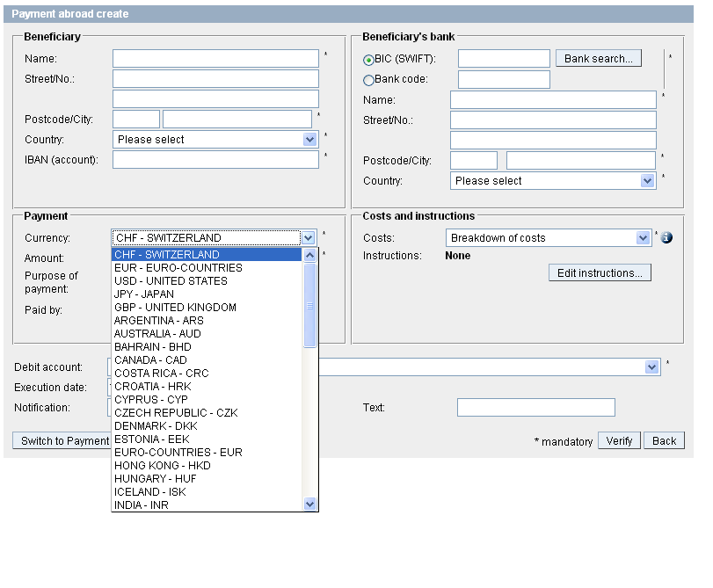Viewport: 713px width, 588px height.
Task: Open the Beneficiary's bank Country dropdown
Action: [x=553, y=180]
